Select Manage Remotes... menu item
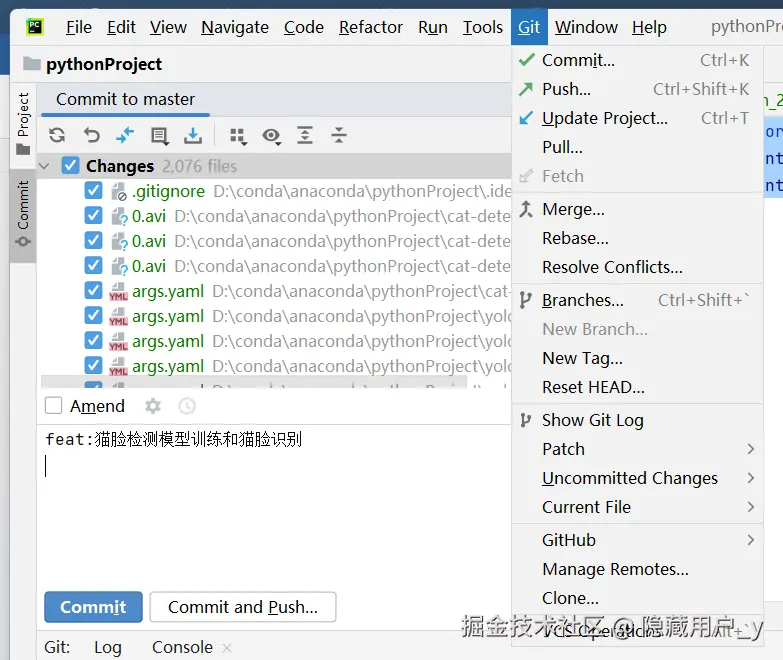 pos(638,569)
